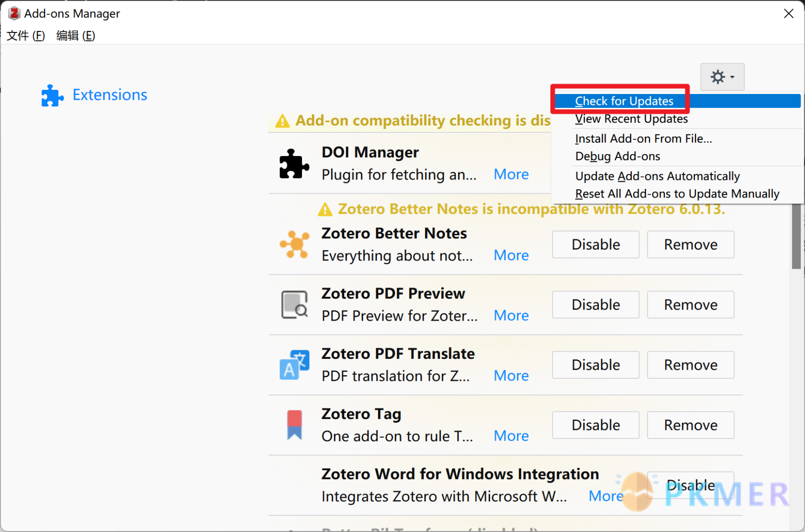Image resolution: width=805 pixels, height=532 pixels.
Task: Open More details for Zotero Tag
Action: coord(511,436)
